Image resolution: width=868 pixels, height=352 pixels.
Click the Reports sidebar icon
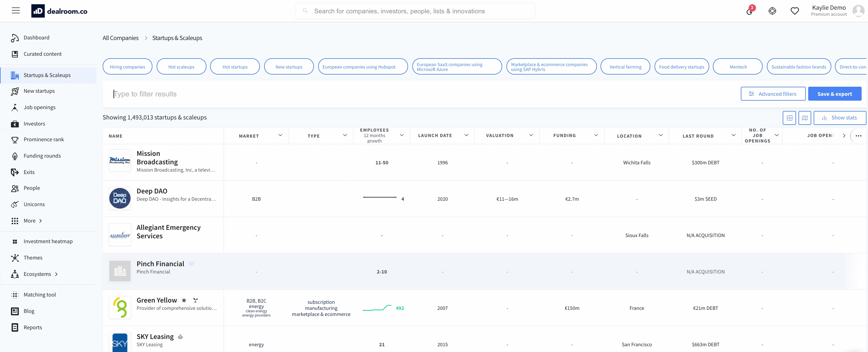[15, 327]
